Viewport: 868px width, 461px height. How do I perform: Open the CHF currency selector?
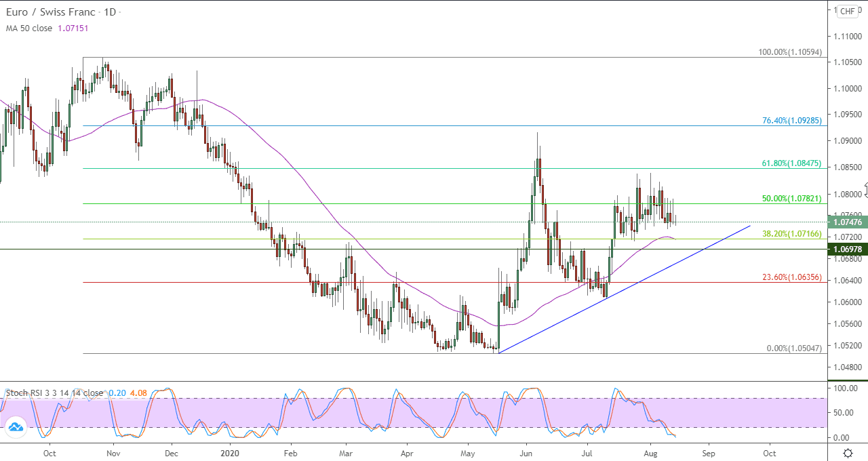pyautogui.click(x=848, y=12)
